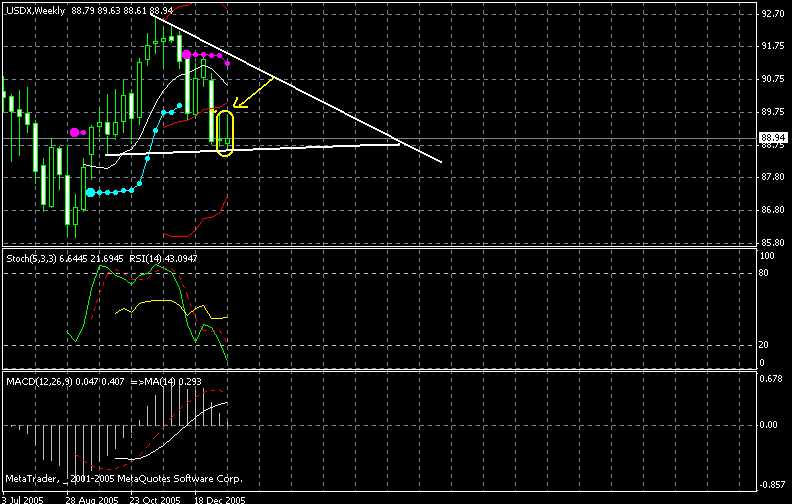Screen dimensions: 792x504
Task: Click the 3 Jul 2005 date label
Action: (x=22, y=500)
